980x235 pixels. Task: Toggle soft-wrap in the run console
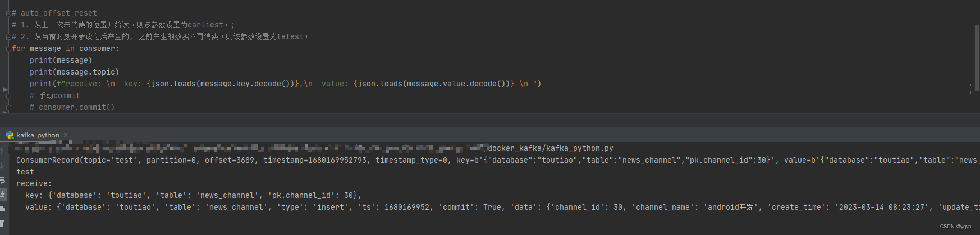click(x=2, y=180)
